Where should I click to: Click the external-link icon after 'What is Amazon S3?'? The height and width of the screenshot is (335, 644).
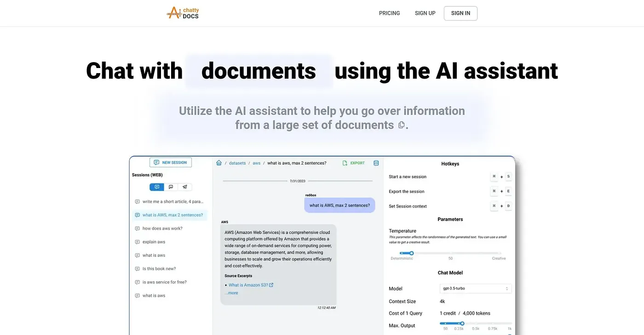(x=271, y=285)
